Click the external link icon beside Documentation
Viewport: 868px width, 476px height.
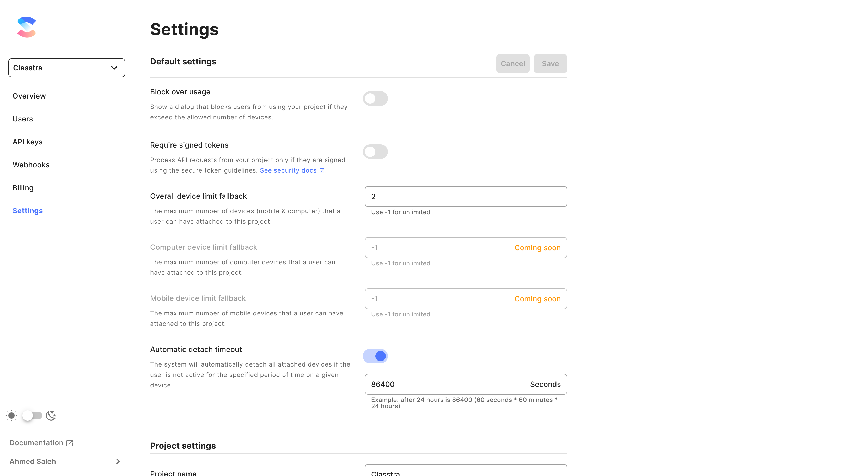click(70, 443)
